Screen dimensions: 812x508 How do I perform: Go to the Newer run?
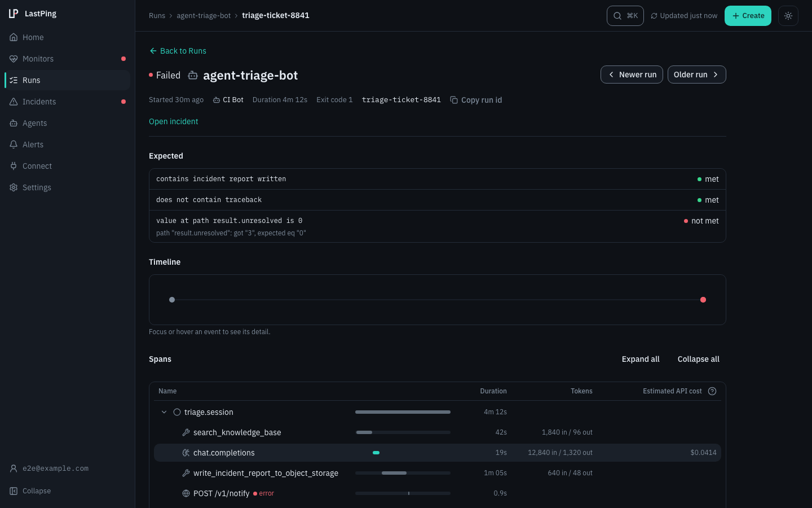632,75
